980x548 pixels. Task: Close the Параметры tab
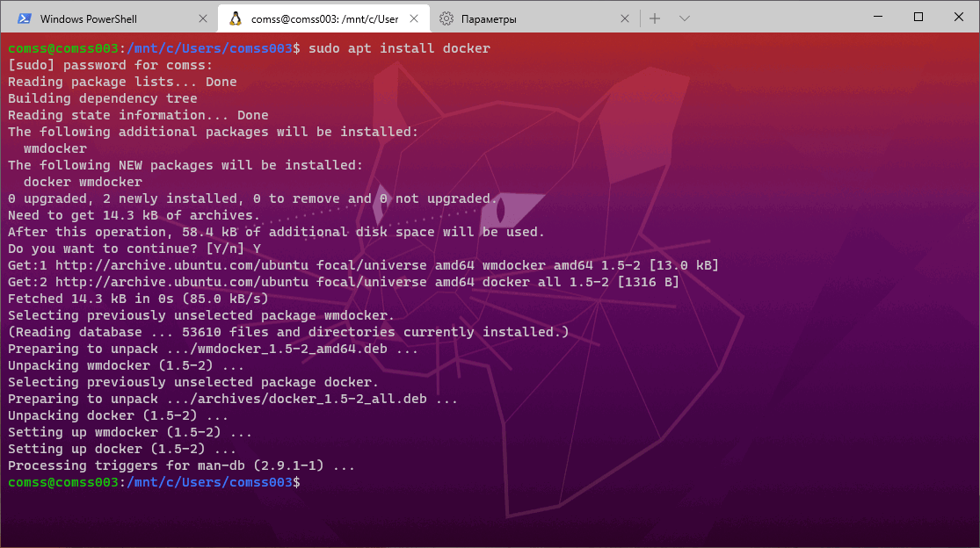[x=625, y=17]
